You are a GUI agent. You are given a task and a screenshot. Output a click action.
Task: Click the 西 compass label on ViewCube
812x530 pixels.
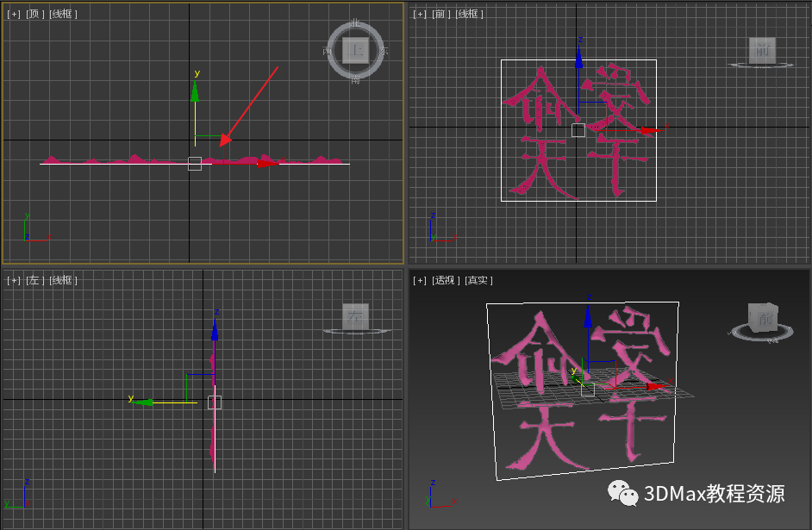point(327,51)
